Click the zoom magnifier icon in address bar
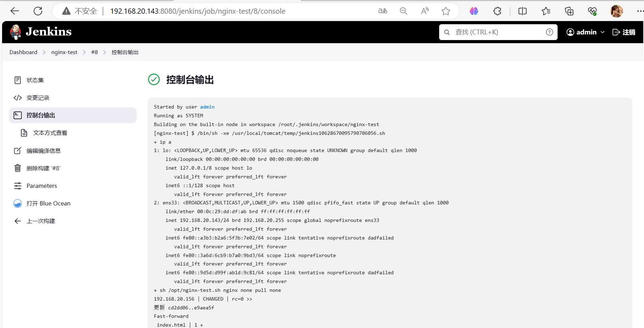This screenshot has width=644, height=328. coord(404,11)
